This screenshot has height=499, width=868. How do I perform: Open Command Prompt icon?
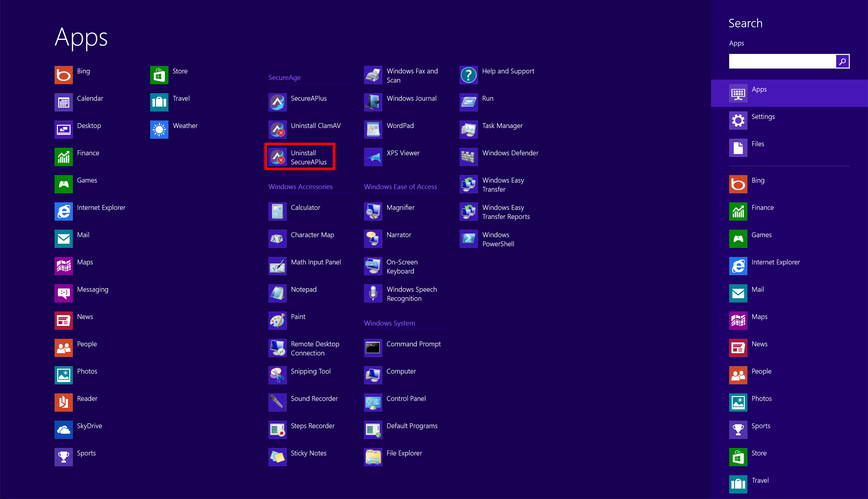pyautogui.click(x=373, y=348)
